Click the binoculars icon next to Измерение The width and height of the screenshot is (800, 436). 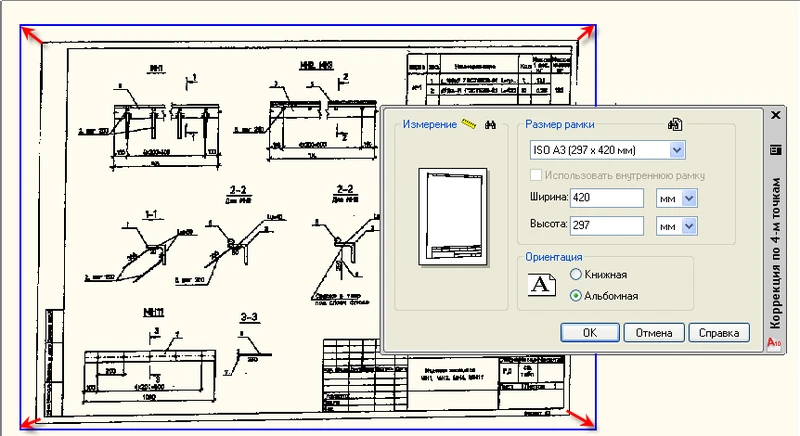[x=490, y=125]
